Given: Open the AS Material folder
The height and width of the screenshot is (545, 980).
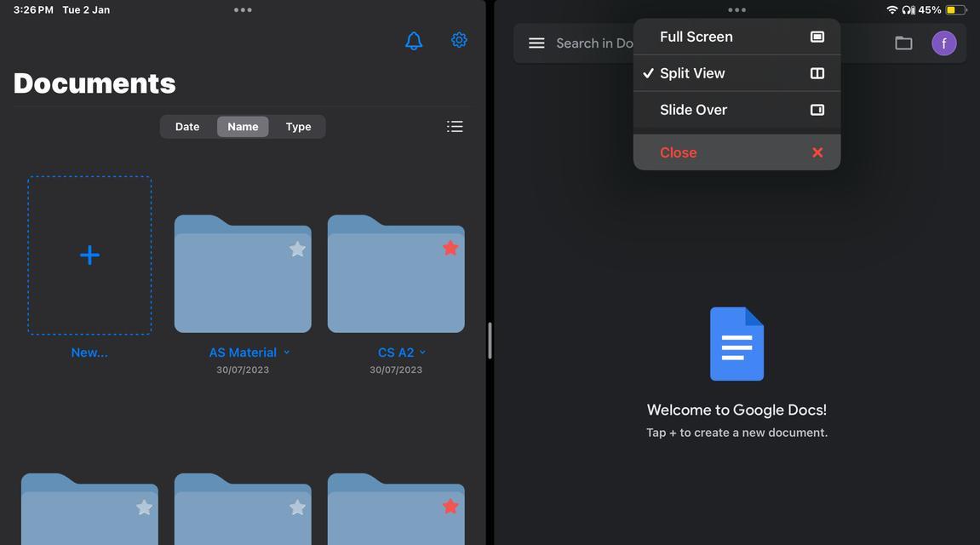Looking at the screenshot, I should click(x=243, y=273).
